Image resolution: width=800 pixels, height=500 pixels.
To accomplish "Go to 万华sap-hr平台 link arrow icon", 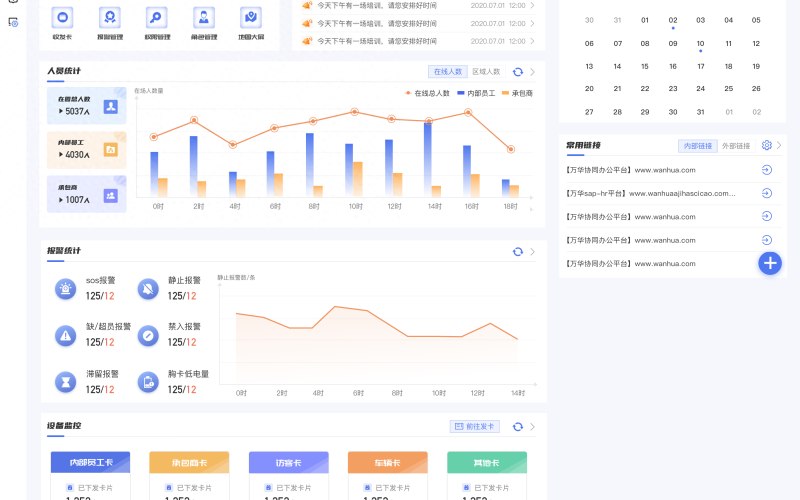I will pyautogui.click(x=766, y=193).
